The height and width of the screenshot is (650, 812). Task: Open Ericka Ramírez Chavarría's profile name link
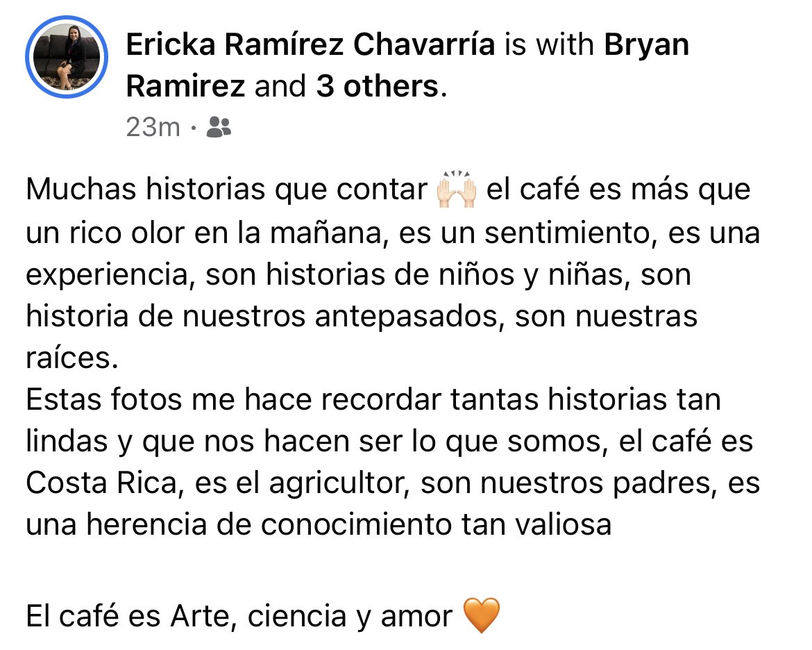tap(311, 44)
